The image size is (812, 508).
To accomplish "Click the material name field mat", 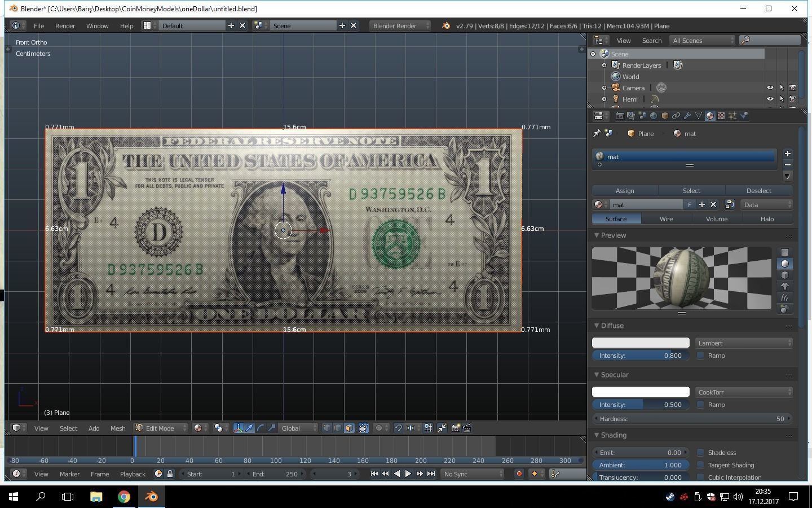I will coord(646,205).
